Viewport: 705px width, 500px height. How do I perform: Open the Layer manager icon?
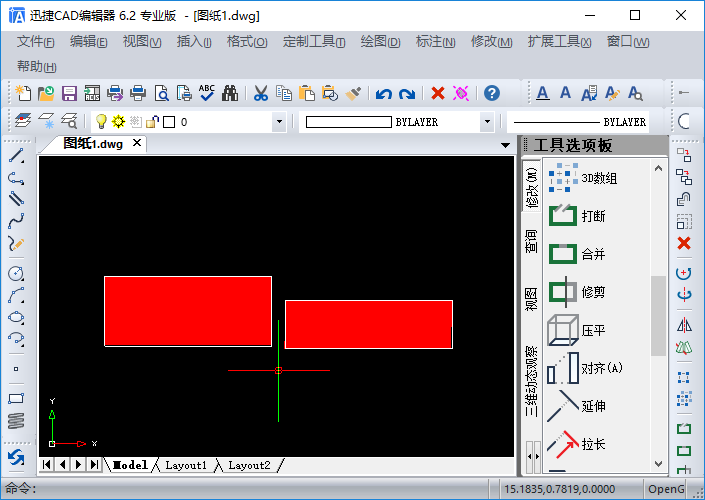click(23, 121)
